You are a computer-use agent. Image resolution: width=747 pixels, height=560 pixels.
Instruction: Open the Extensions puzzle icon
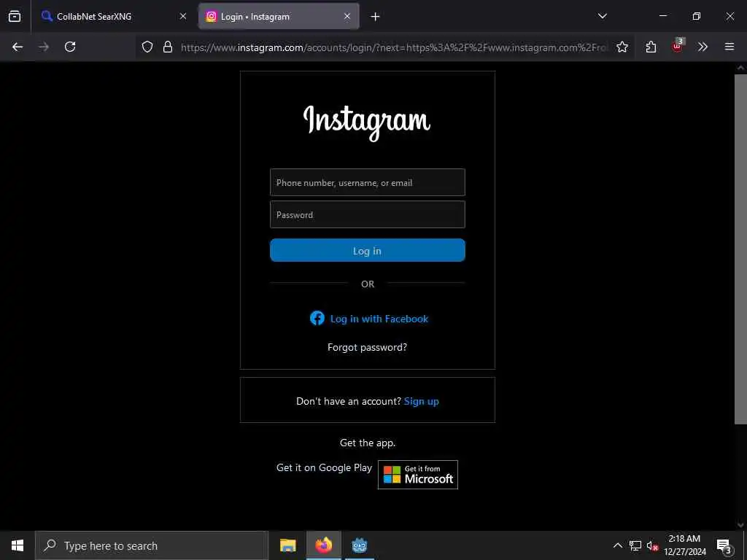pyautogui.click(x=651, y=47)
